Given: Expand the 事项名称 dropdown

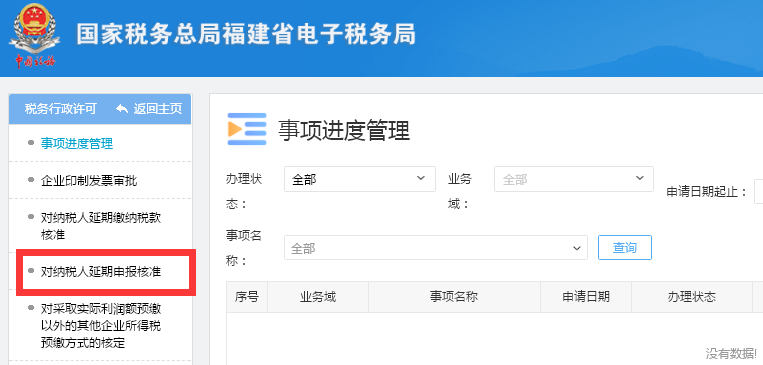Looking at the screenshot, I should click(436, 248).
